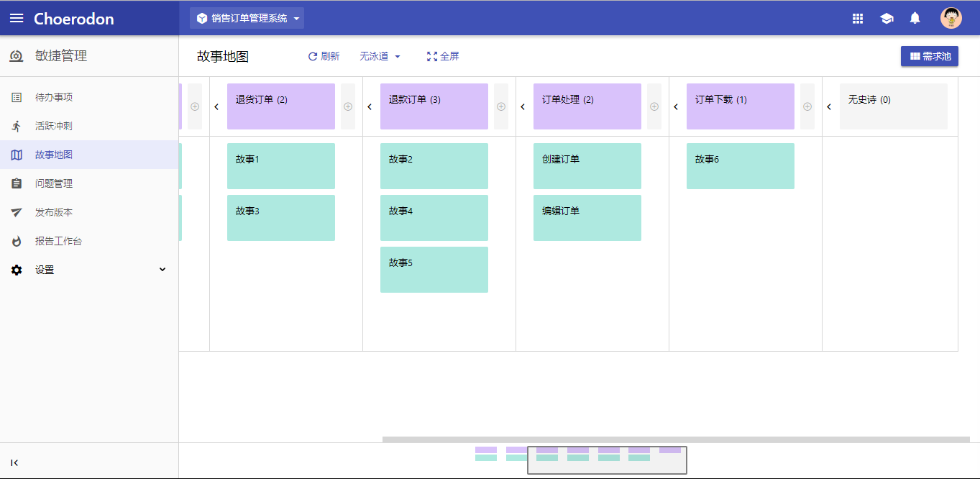980x479 pixels.
Task: Go to 待办事项 in sidebar
Action: [89, 97]
